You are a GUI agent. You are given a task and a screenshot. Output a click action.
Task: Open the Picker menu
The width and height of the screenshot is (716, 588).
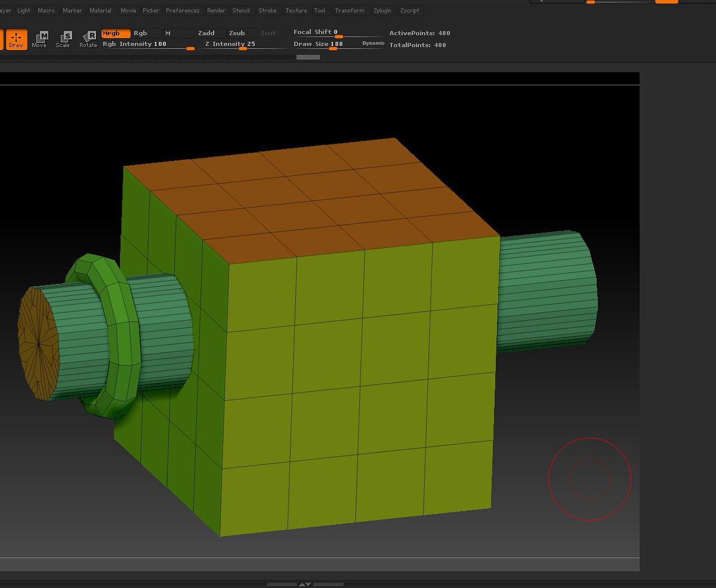(x=151, y=11)
